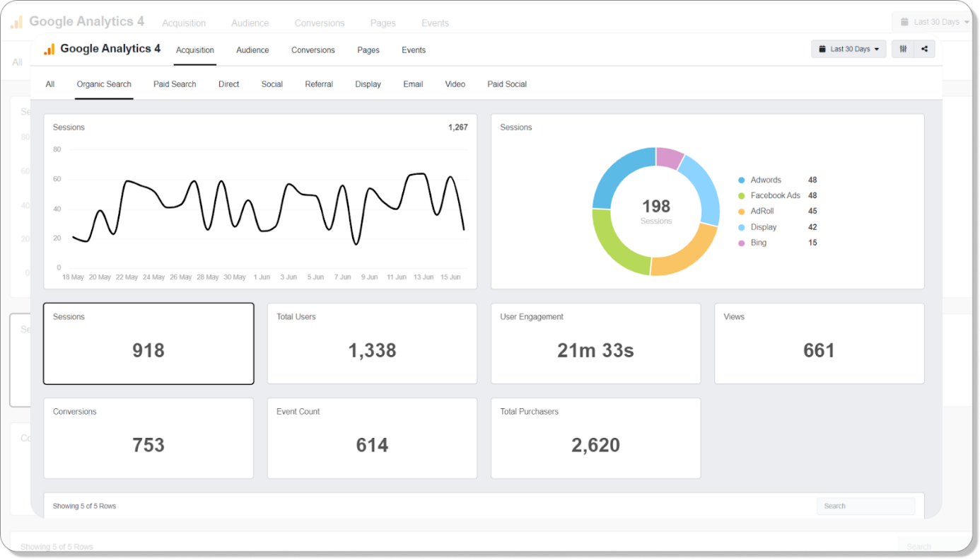Select the User Engagement 21m 33s card
The width and height of the screenshot is (980, 559).
[x=595, y=344]
